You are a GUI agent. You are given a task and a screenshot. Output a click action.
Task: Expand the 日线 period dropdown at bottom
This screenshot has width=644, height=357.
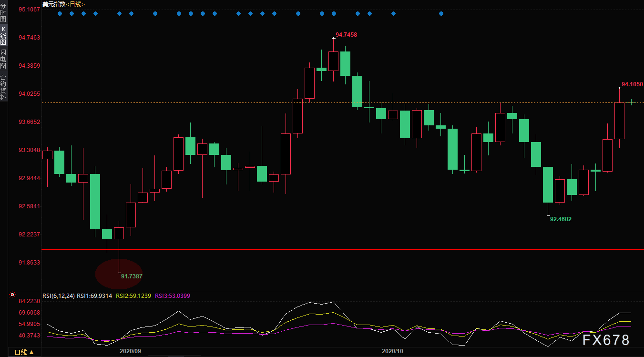click(24, 352)
